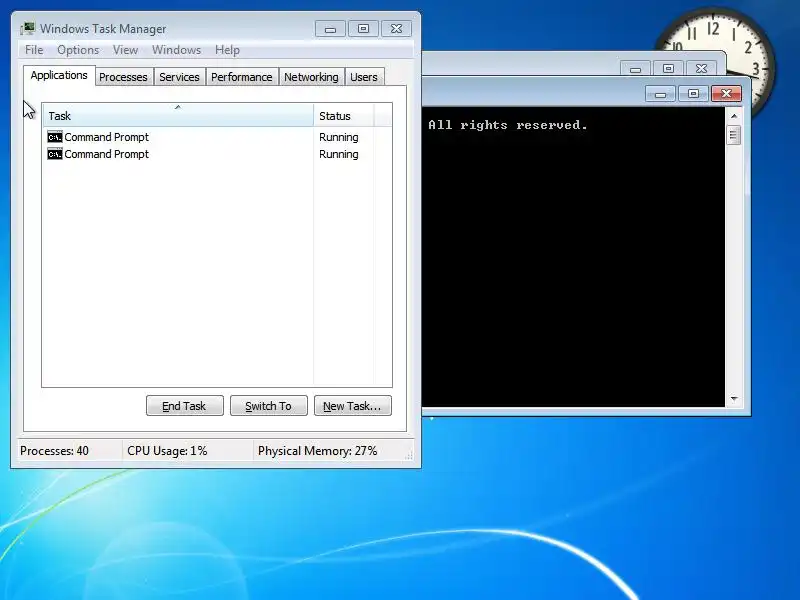The width and height of the screenshot is (800, 600).
Task: Click the Command Prompt scrollbar thumb
Action: click(734, 135)
